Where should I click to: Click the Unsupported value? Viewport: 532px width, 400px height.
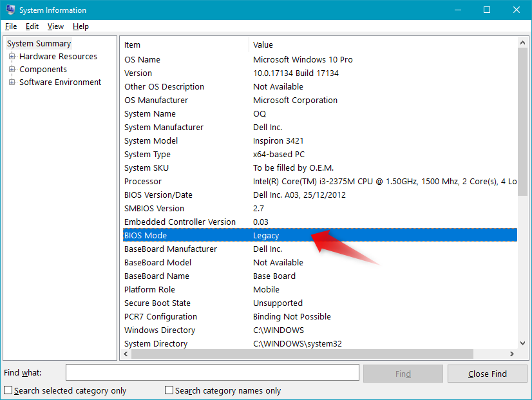click(x=278, y=303)
